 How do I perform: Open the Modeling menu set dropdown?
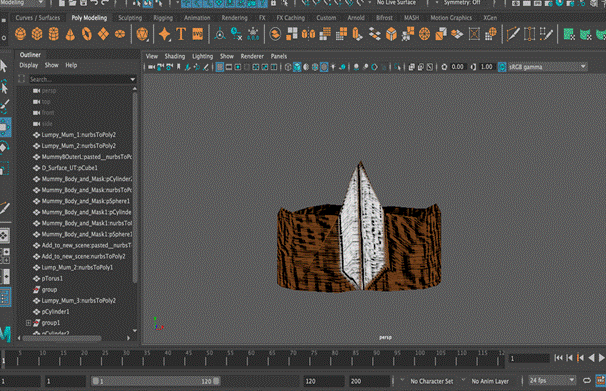point(22,3)
